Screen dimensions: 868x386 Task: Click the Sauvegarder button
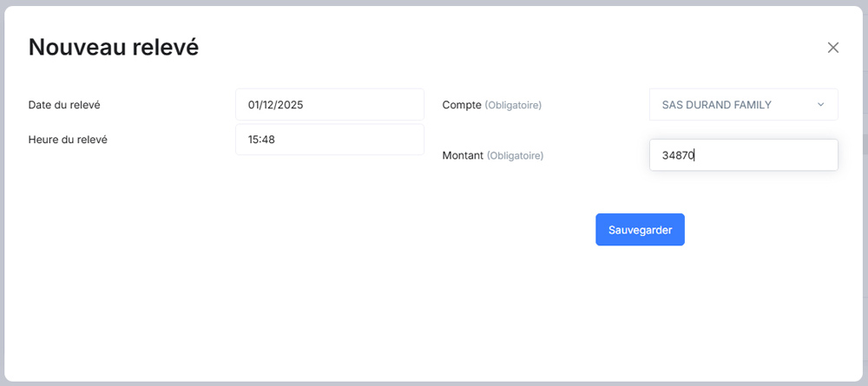[x=640, y=230]
